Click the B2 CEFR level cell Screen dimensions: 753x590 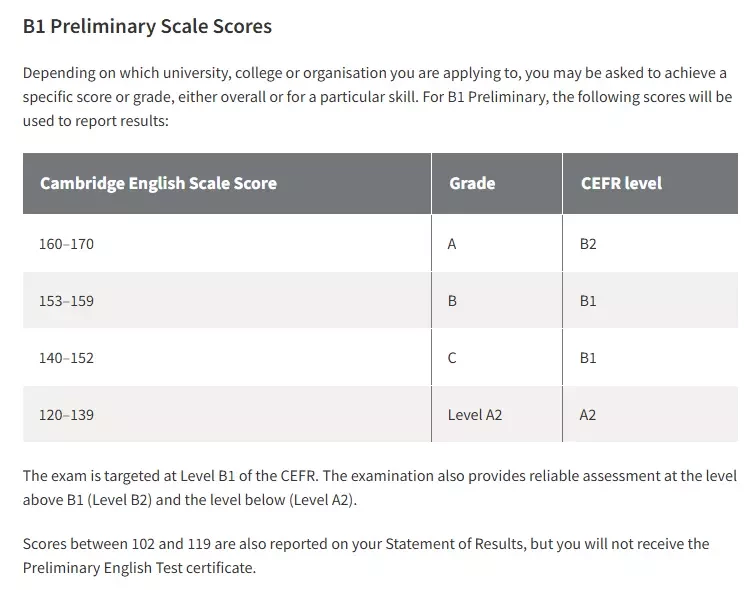[x=650, y=243]
